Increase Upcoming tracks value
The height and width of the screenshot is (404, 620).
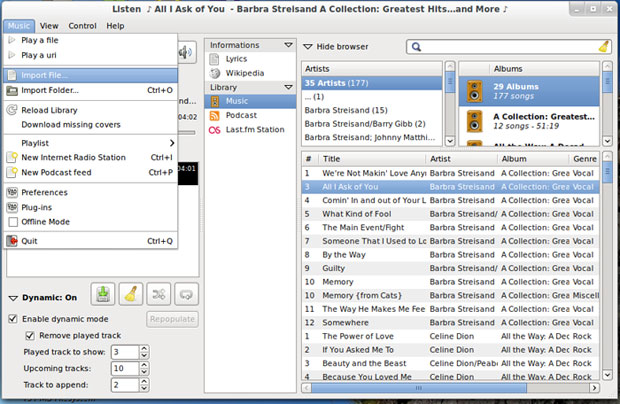point(144,365)
